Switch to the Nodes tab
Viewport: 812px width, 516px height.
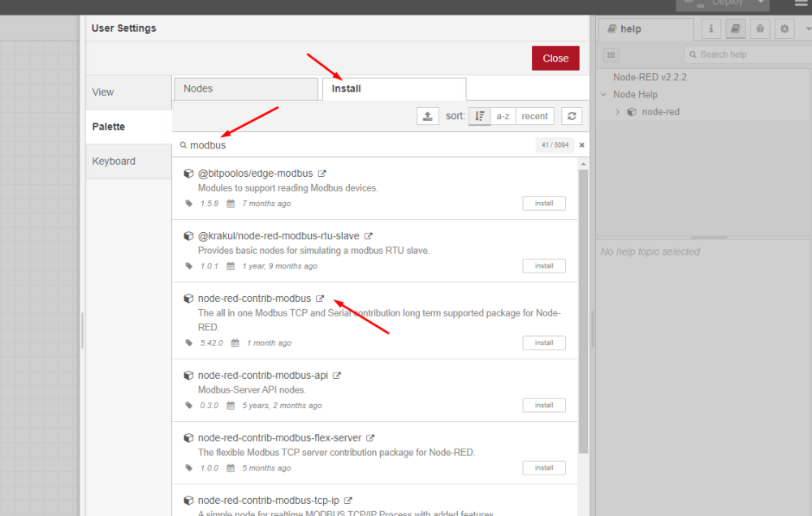(x=246, y=88)
